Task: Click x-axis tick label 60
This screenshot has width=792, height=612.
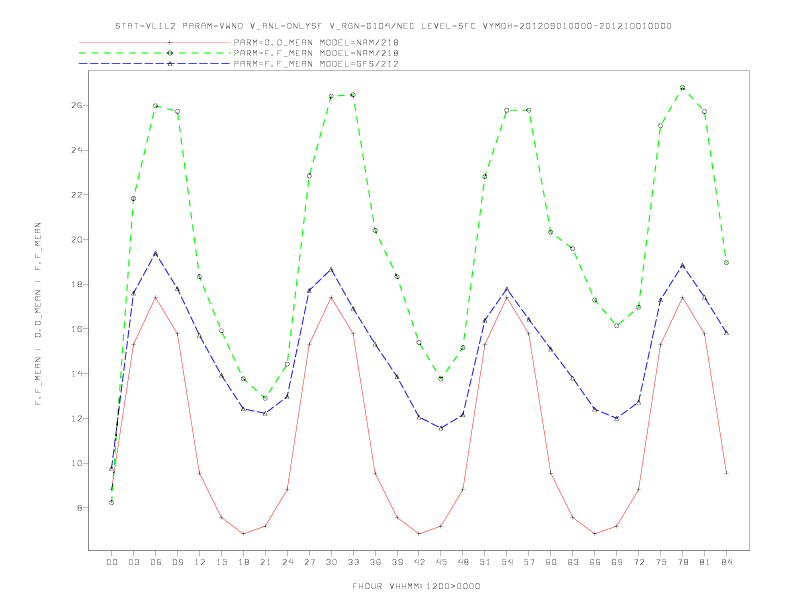Action: pyautogui.click(x=551, y=562)
